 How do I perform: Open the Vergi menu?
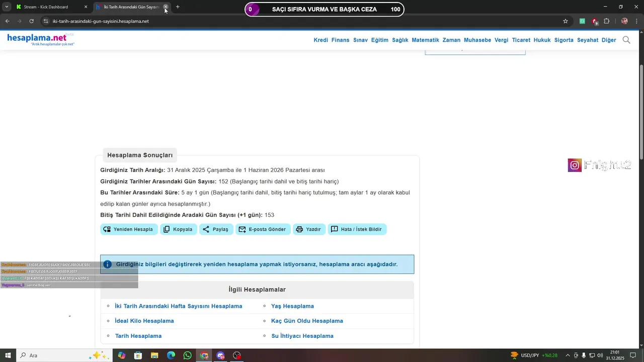(502, 40)
